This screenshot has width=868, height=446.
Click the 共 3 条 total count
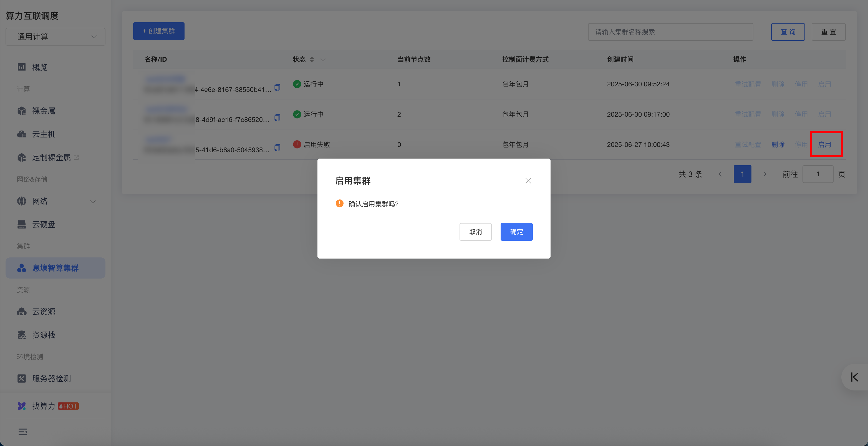point(690,174)
